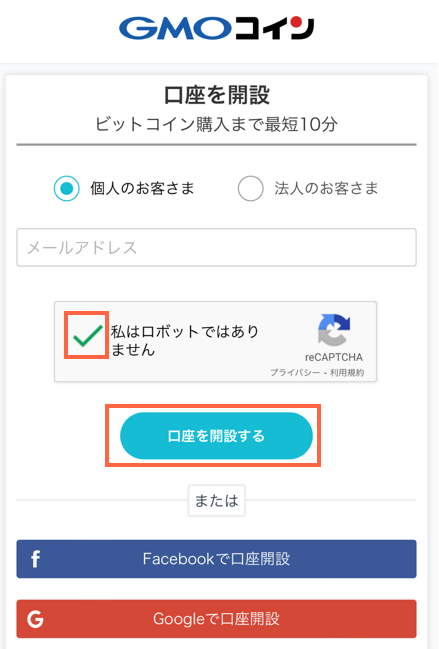Click Facebookで口座開設 button

click(216, 559)
